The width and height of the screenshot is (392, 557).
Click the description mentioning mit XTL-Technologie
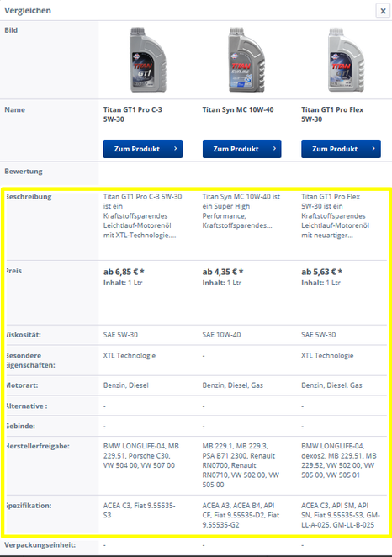143,216
